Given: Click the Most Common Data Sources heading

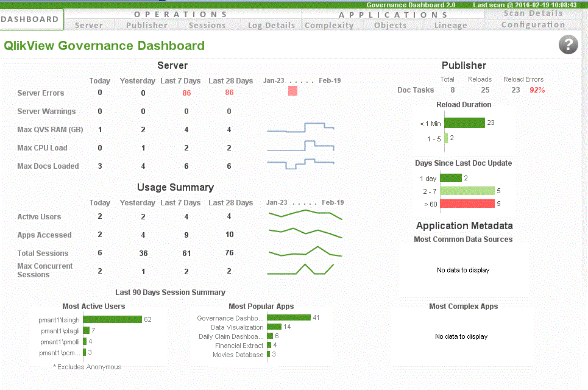Looking at the screenshot, I should point(463,239).
